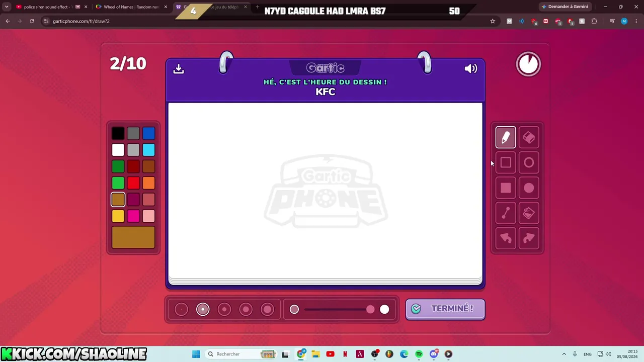Open the Chrome profile avatar
The height and width of the screenshot is (362, 644).
pos(624,21)
